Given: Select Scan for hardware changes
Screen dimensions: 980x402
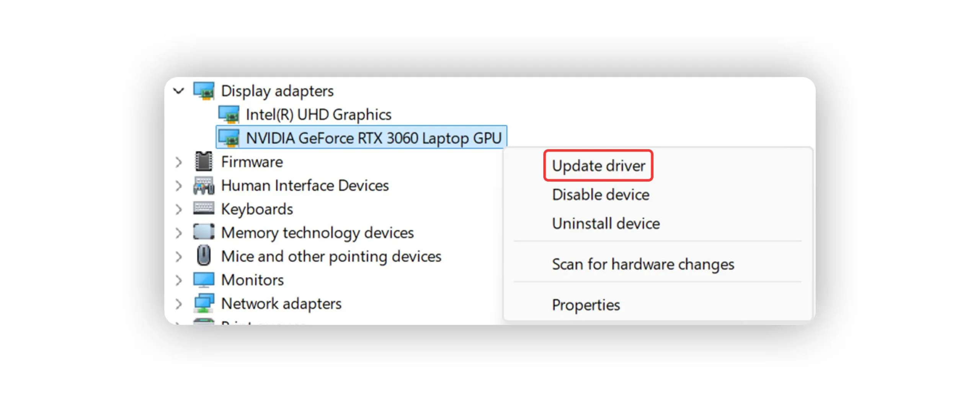Looking at the screenshot, I should tap(643, 264).
